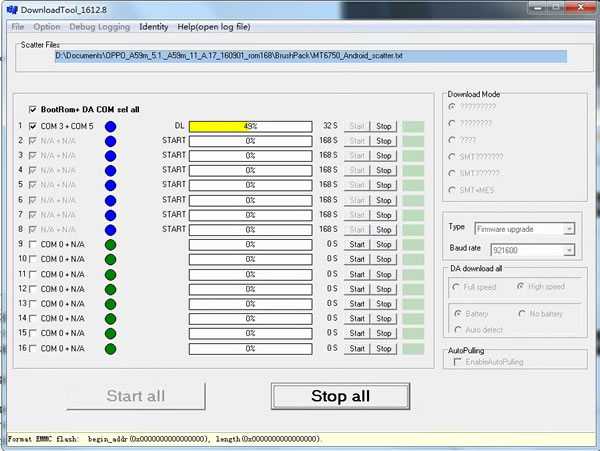This screenshot has height=451, width=600.
Task: Uncheck the COM 3 + COM 5 checkbox
Action: (x=34, y=127)
